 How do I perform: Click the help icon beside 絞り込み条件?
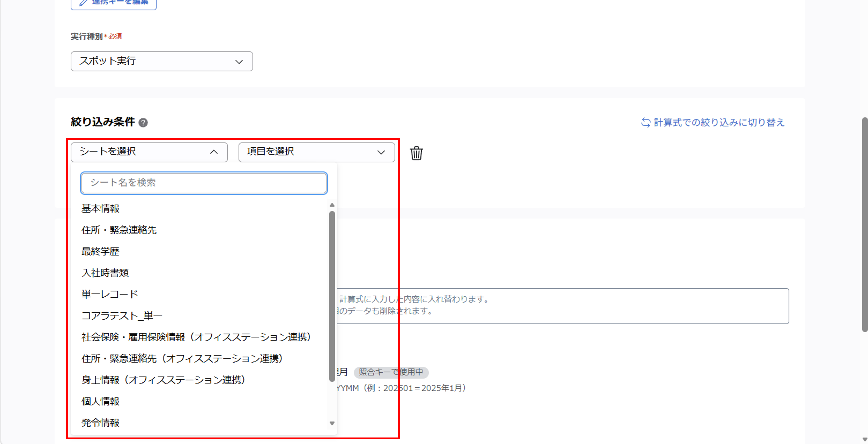click(x=143, y=123)
